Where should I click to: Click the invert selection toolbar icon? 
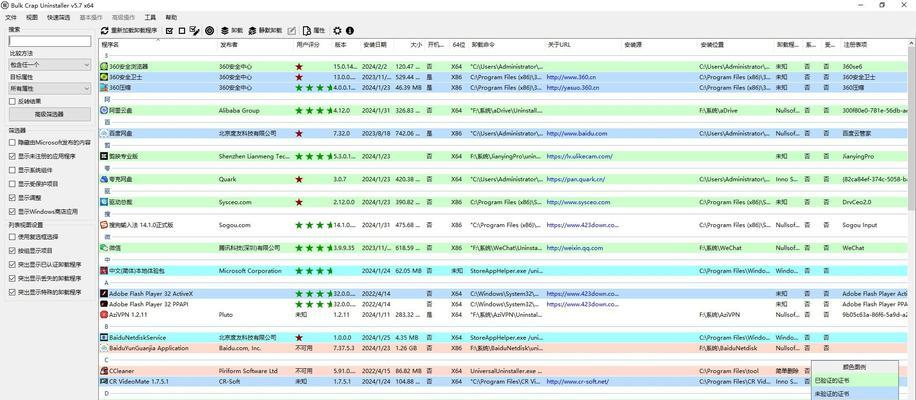(x=195, y=30)
